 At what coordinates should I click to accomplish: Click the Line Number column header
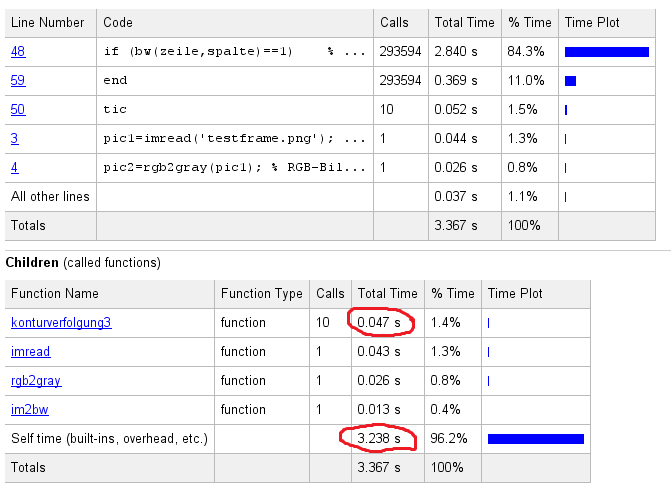[x=49, y=22]
